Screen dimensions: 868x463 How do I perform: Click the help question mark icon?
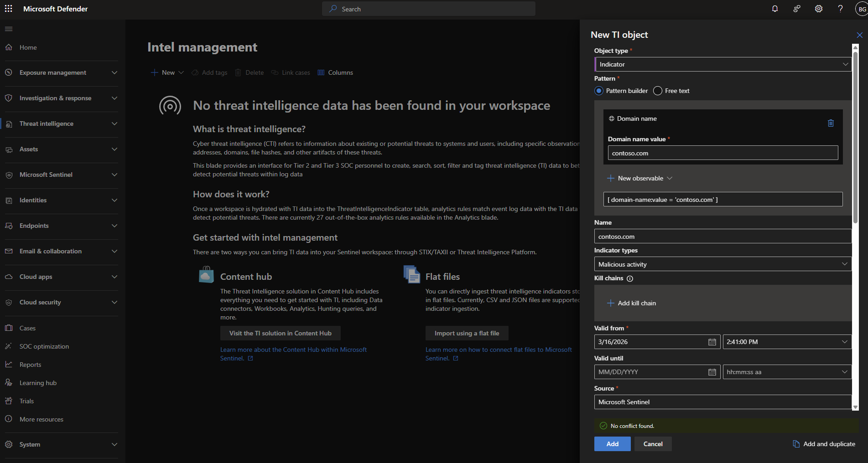[840, 9]
